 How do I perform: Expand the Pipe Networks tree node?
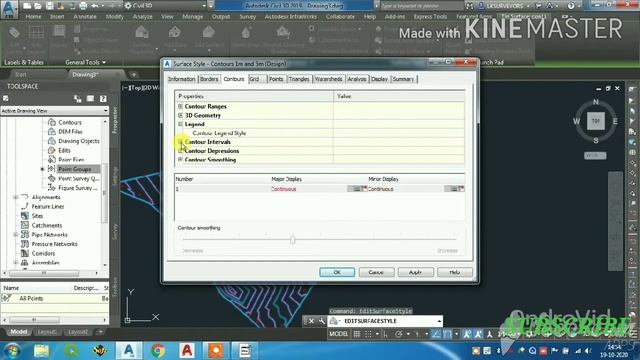[x=16, y=235]
